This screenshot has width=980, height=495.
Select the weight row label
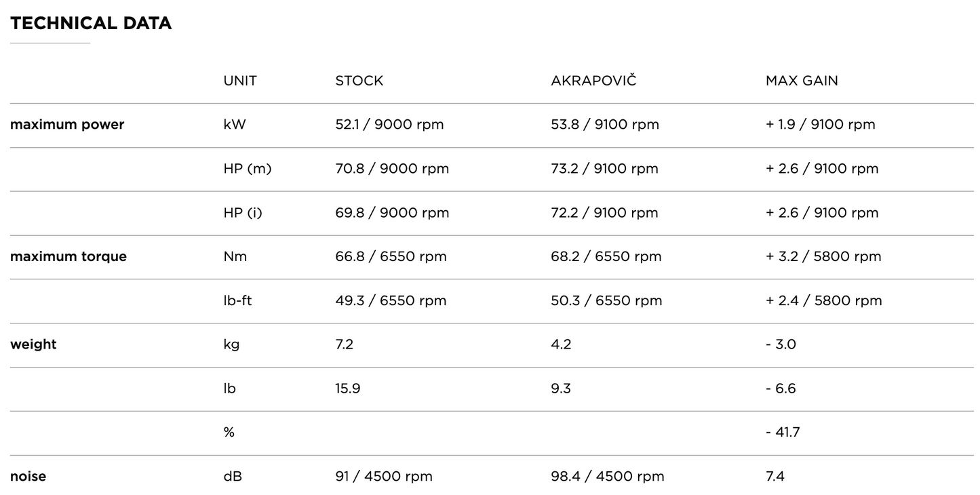click(33, 344)
